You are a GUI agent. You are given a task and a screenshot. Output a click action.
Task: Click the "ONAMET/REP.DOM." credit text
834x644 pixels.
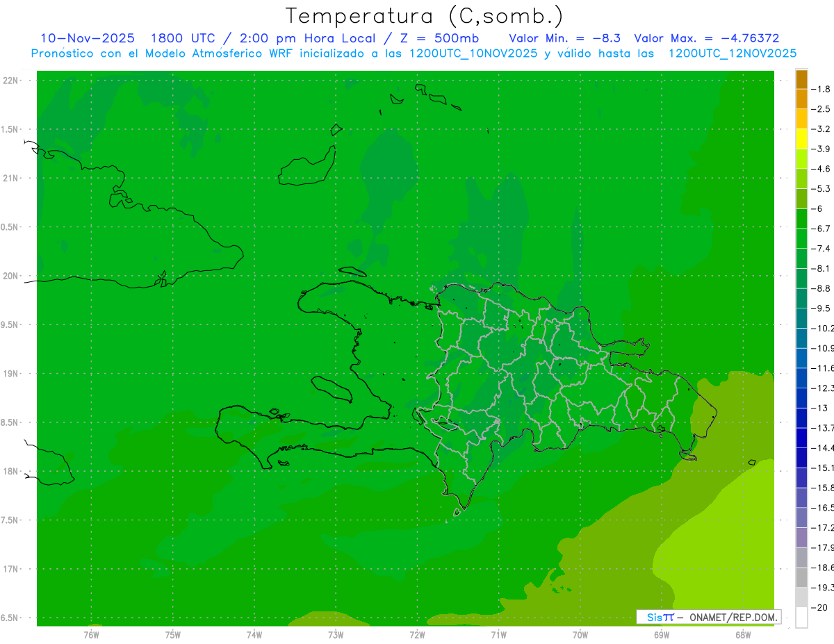(733, 617)
